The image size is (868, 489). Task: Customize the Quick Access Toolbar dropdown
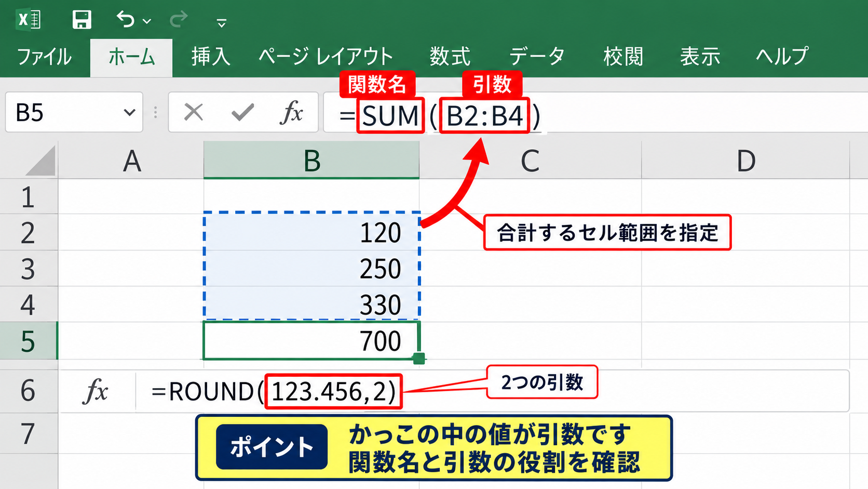222,22
